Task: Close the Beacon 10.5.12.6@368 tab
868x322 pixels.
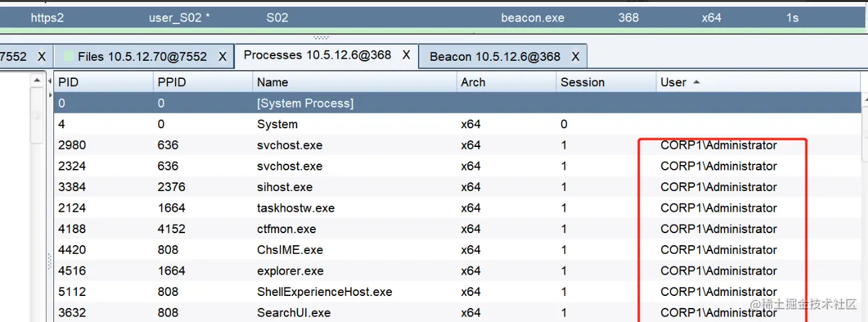Action: click(x=576, y=57)
